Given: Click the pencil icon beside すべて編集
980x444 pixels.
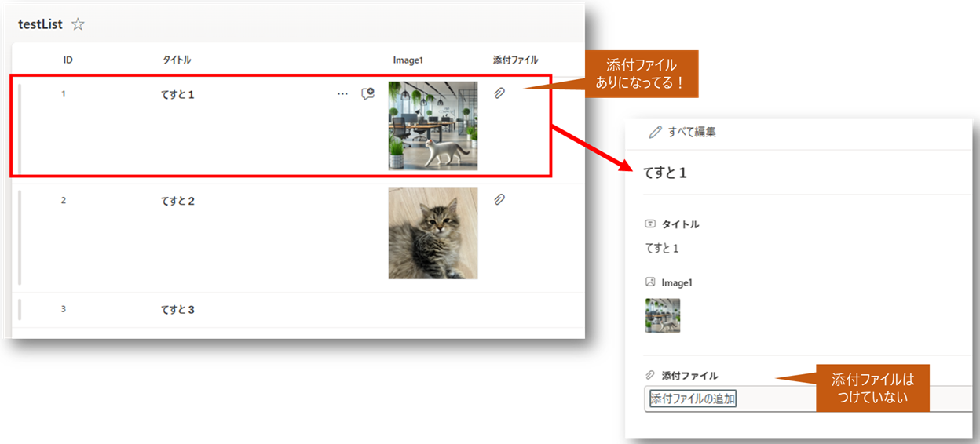Looking at the screenshot, I should [x=655, y=133].
